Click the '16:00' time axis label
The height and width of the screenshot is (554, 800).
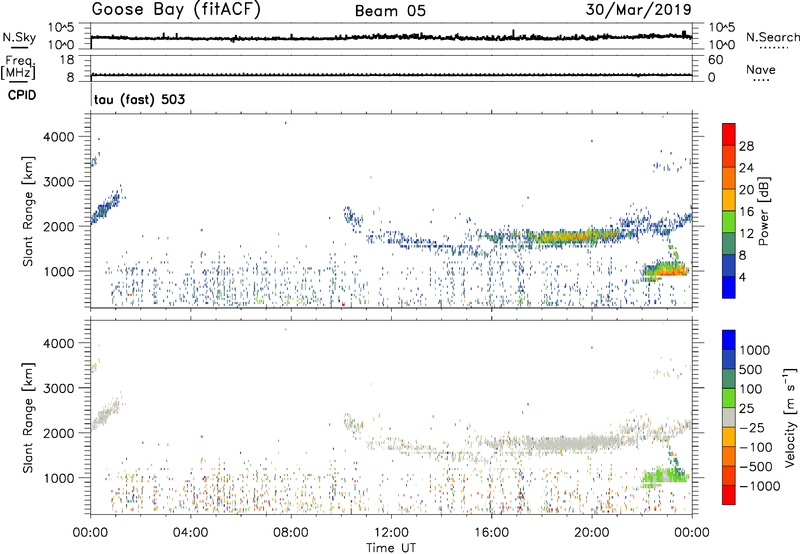(x=491, y=533)
